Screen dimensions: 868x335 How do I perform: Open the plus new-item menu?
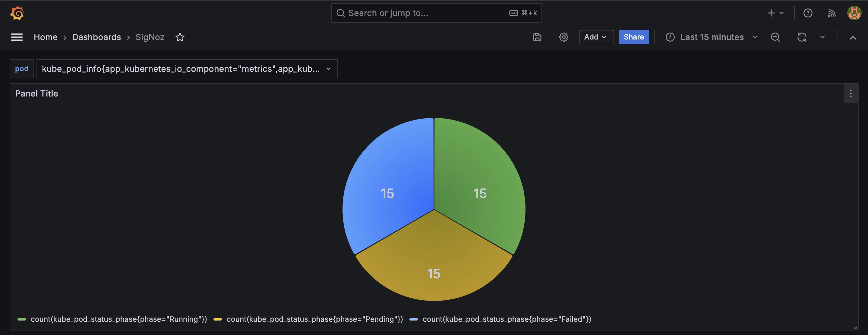(775, 13)
